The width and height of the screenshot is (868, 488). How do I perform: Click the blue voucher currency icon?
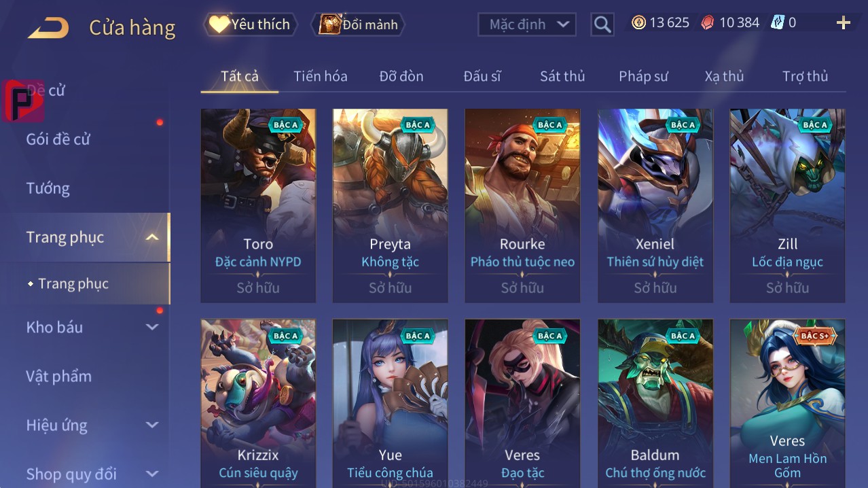tap(777, 22)
